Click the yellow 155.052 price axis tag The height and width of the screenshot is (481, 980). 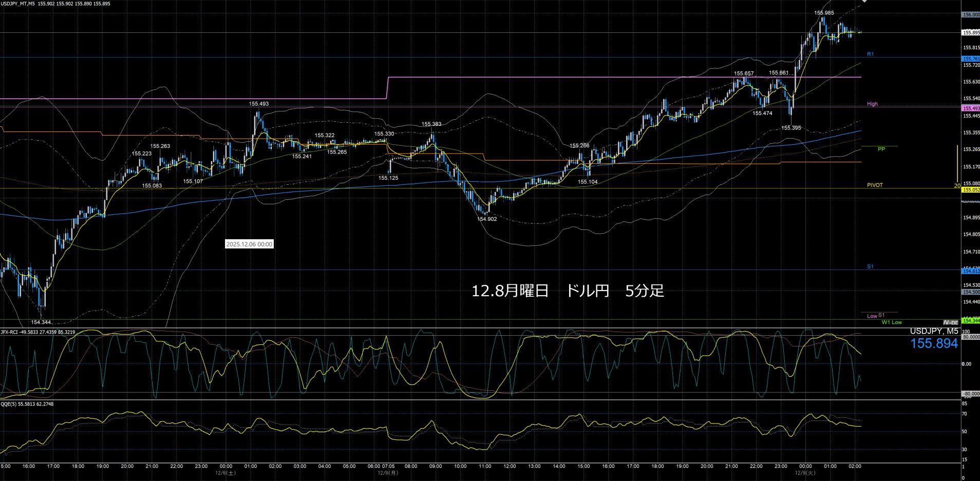pos(970,190)
